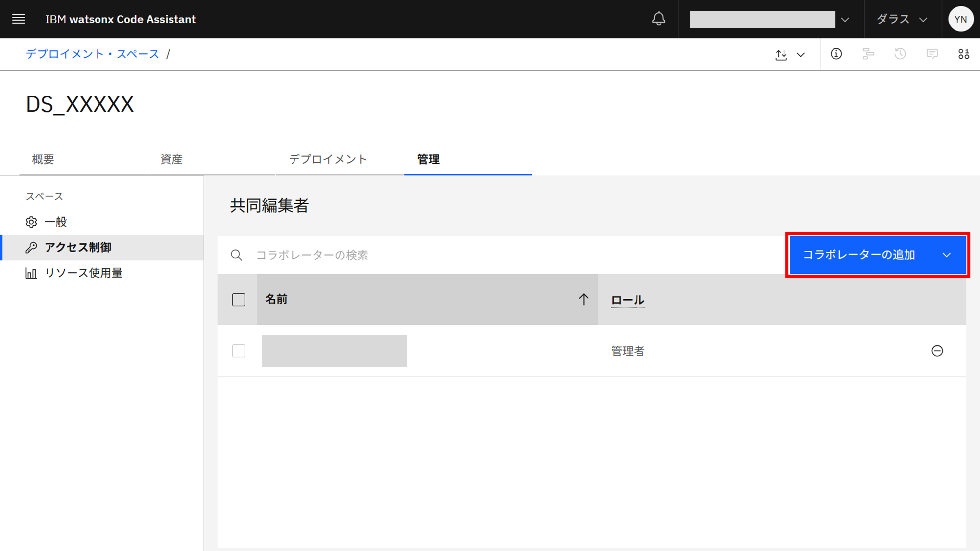Expand the account selector dropdown
Screen dimensions: 980x551
pos(845,20)
